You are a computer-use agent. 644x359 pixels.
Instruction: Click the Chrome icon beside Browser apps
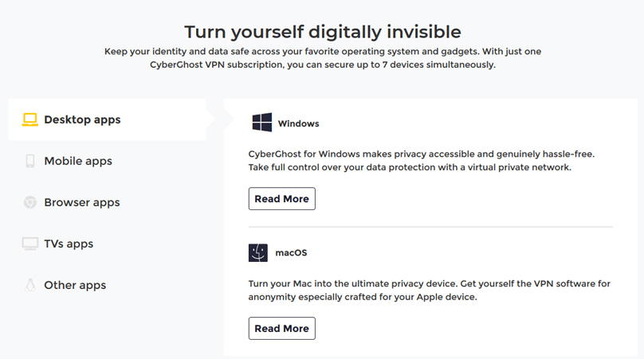click(30, 202)
